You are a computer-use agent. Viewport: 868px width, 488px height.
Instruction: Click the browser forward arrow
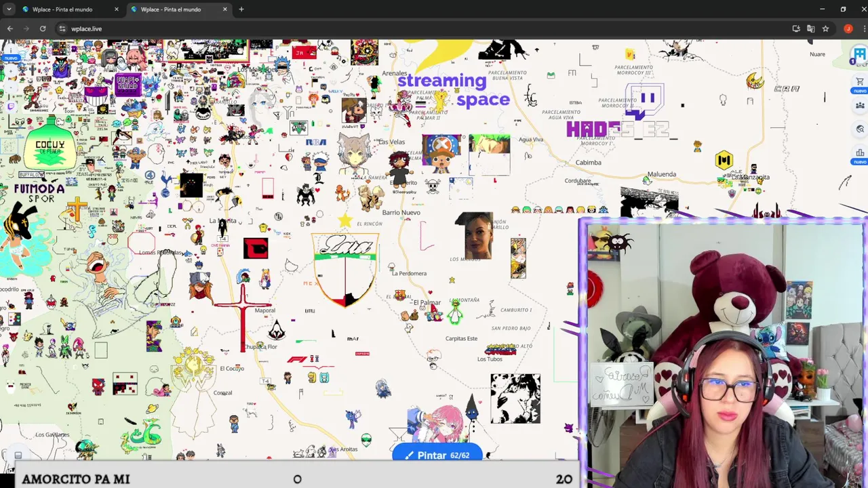click(26, 28)
